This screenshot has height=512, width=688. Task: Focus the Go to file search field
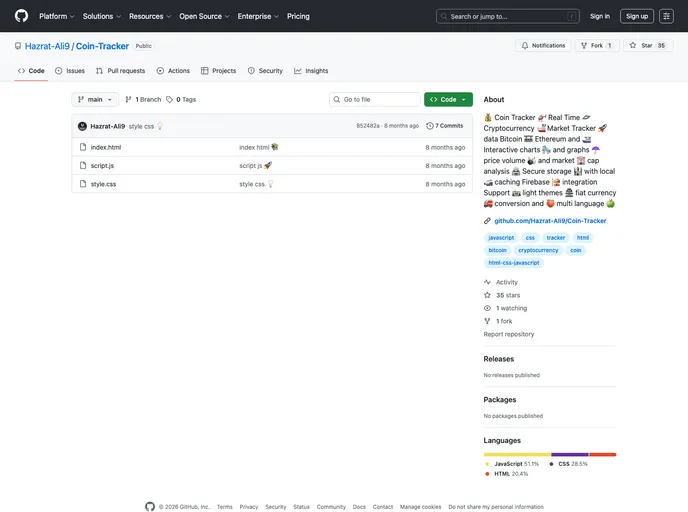(378, 100)
